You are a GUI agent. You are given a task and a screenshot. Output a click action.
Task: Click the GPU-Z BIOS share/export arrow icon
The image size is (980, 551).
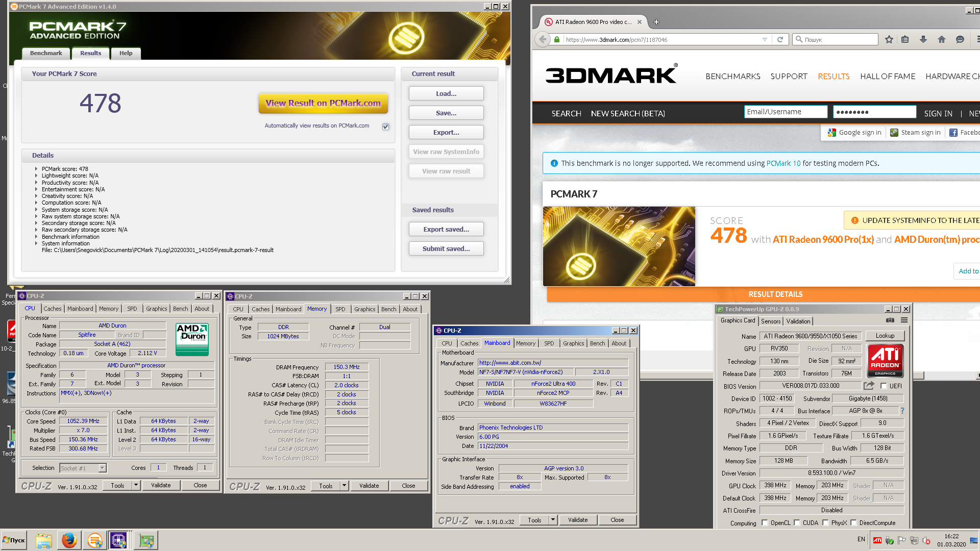[x=869, y=386]
